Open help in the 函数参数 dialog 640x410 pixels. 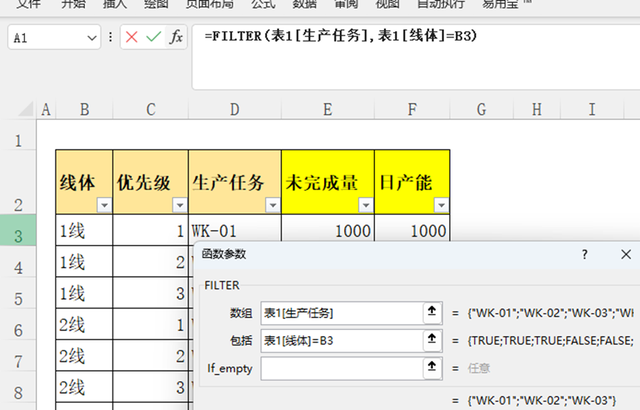[584, 254]
